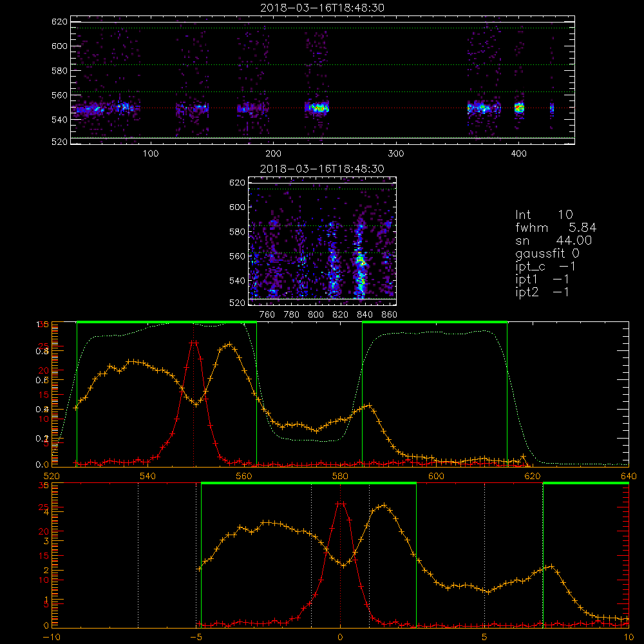Click the 780 x-axis label of the middle image

pyautogui.click(x=292, y=315)
